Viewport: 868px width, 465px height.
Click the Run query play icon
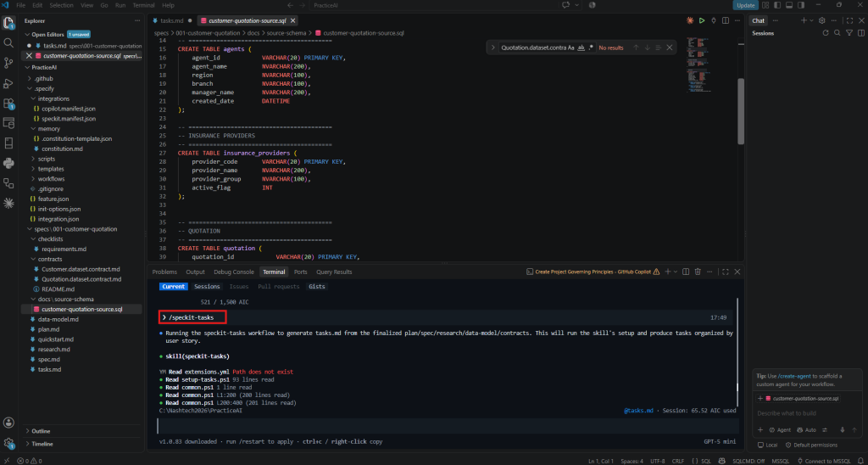click(701, 20)
